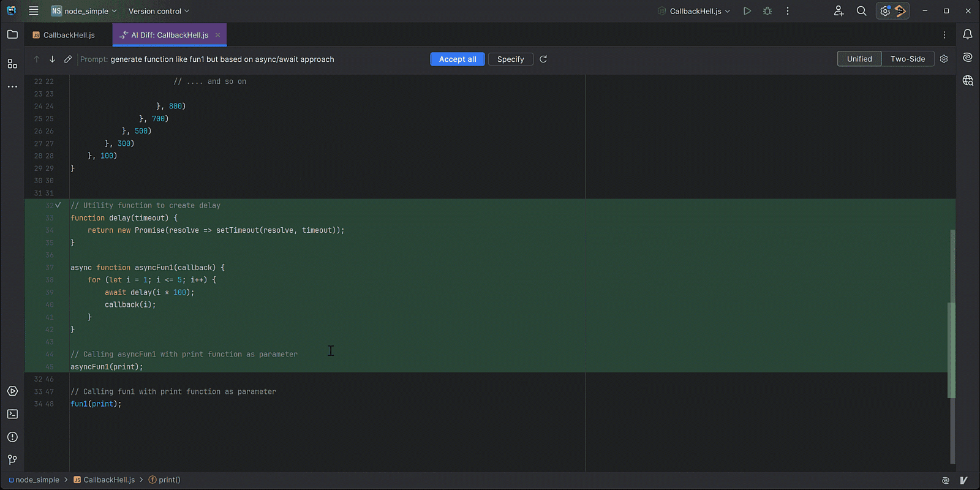Screen dimensions: 980x490
Task: Click the prompt text field
Action: tap(222, 59)
